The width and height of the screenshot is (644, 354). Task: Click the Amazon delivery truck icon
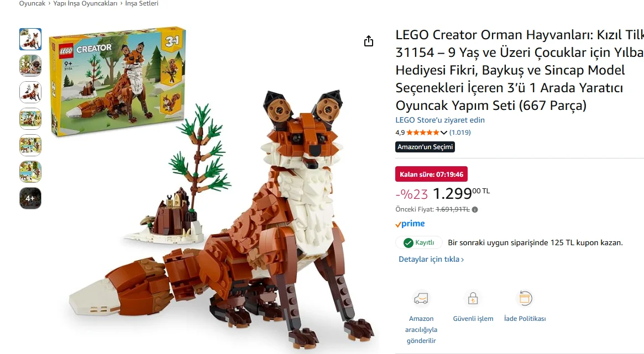pyautogui.click(x=421, y=298)
